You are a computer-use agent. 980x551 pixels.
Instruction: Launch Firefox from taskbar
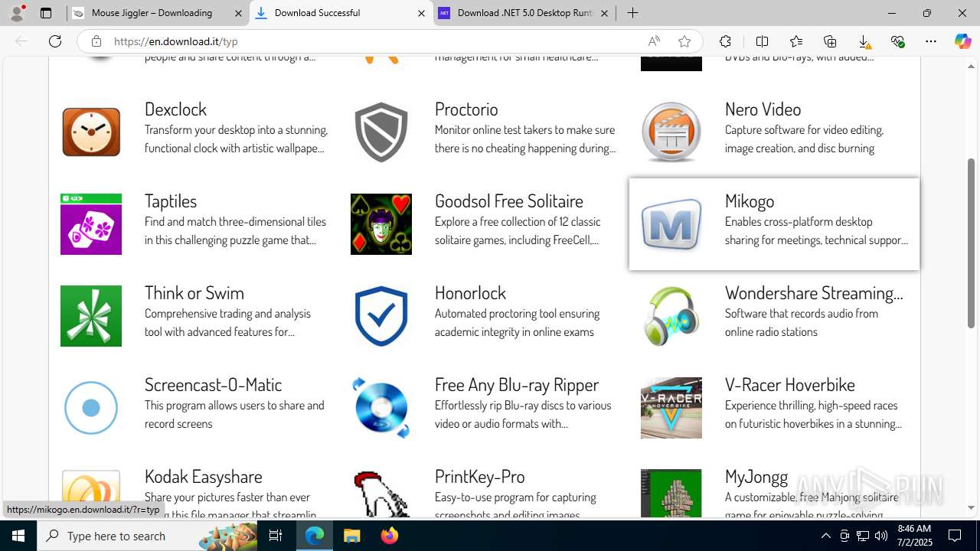tap(390, 536)
